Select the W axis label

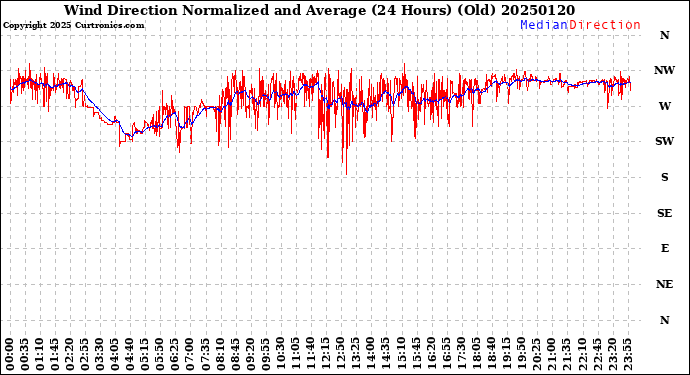click(x=664, y=106)
